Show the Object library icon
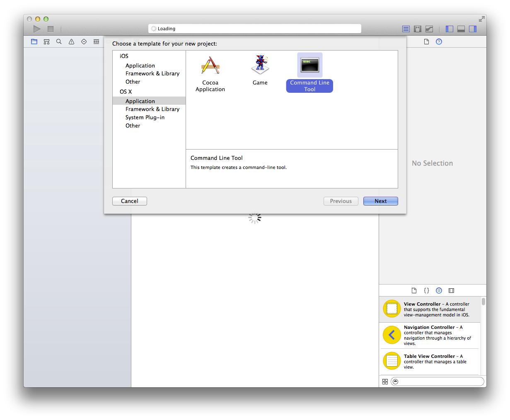Screen dimensions: 510x420 pyautogui.click(x=439, y=290)
